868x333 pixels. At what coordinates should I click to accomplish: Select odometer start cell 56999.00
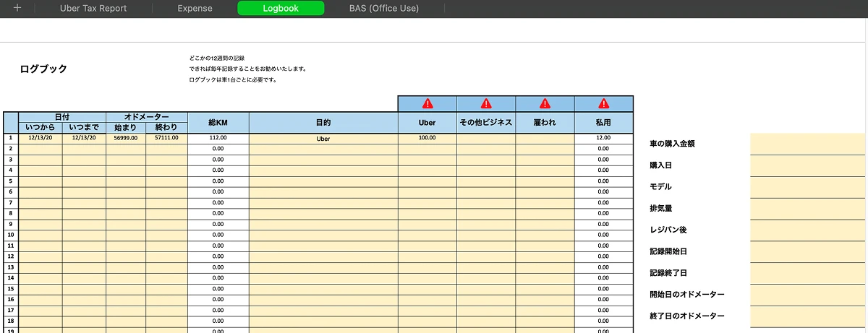point(126,138)
